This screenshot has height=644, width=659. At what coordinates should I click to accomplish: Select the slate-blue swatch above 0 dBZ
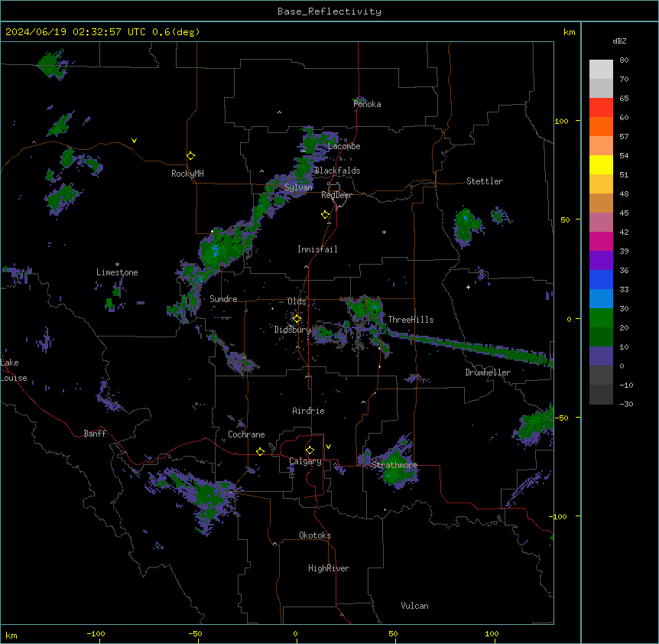pyautogui.click(x=601, y=356)
